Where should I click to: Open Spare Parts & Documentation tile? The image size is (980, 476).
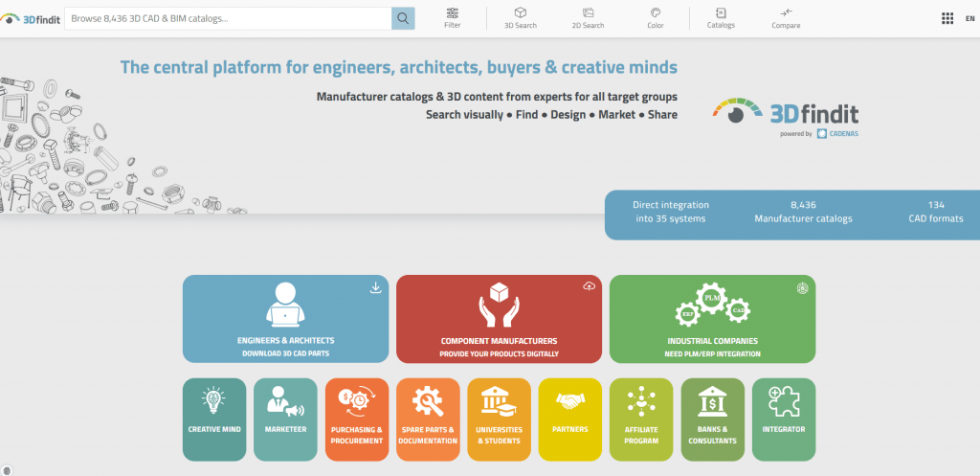point(427,419)
